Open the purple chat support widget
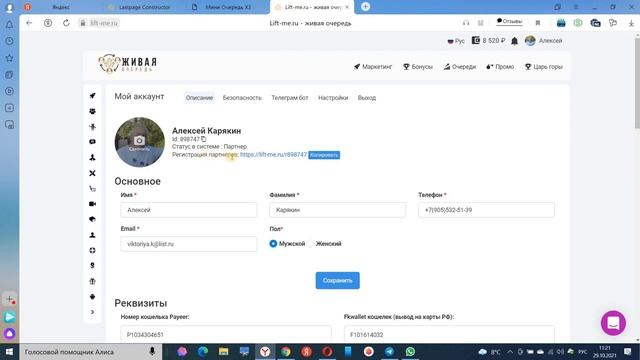Viewport: 640px width, 360px height. tap(613, 323)
